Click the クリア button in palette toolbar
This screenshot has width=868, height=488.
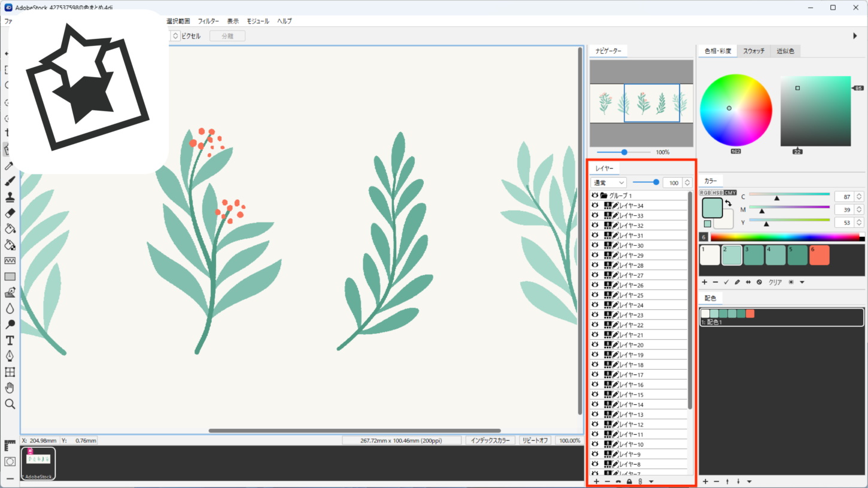[x=775, y=282]
